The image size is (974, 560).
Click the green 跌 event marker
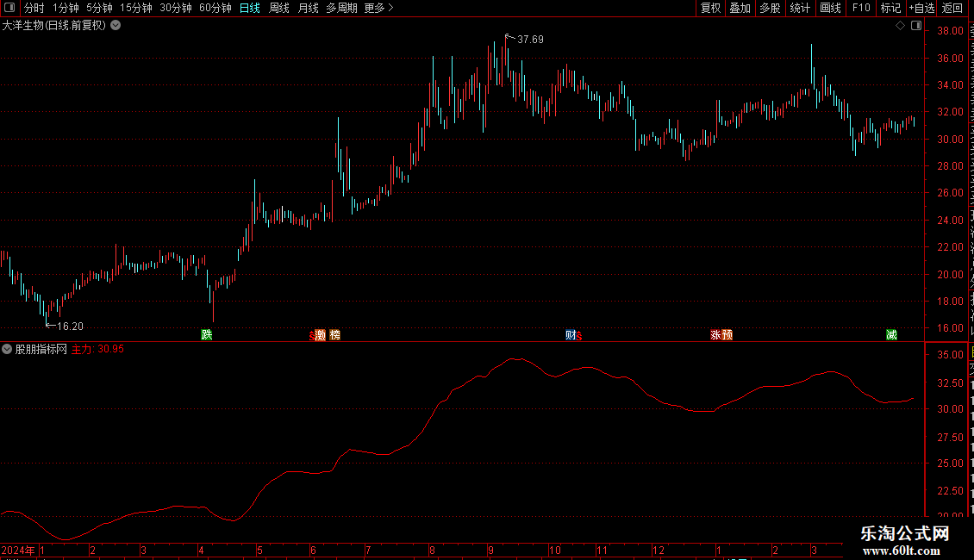click(x=207, y=334)
